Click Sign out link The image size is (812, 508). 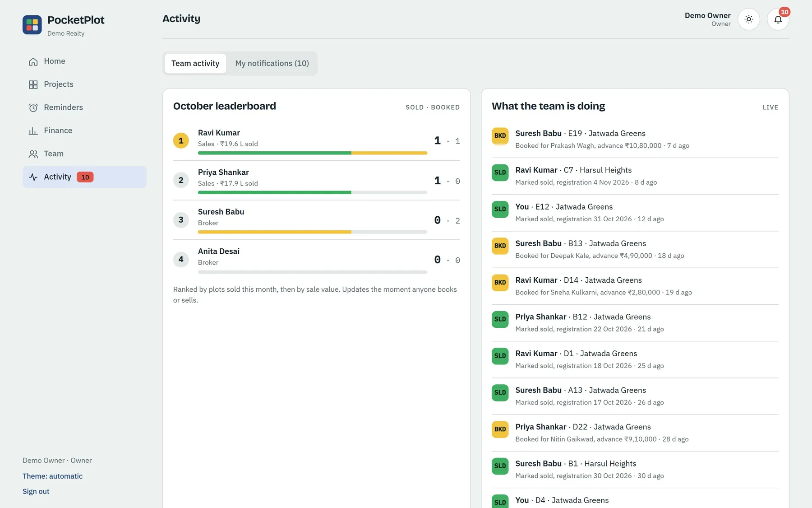pos(36,491)
